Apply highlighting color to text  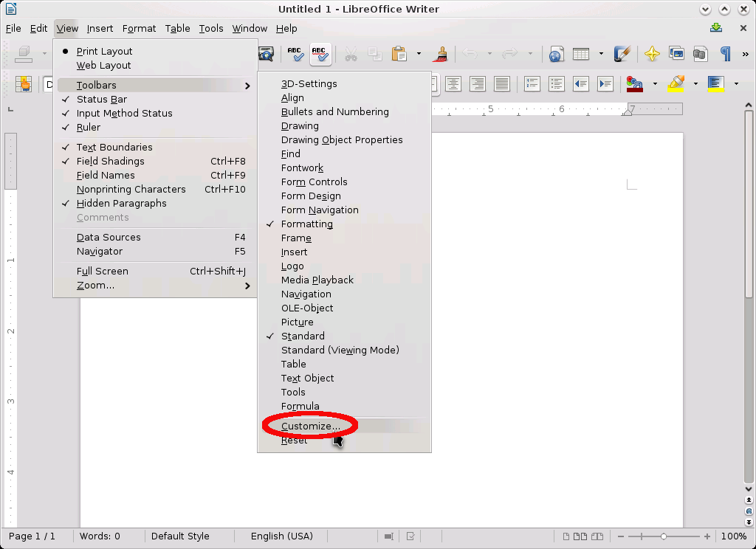click(x=676, y=83)
